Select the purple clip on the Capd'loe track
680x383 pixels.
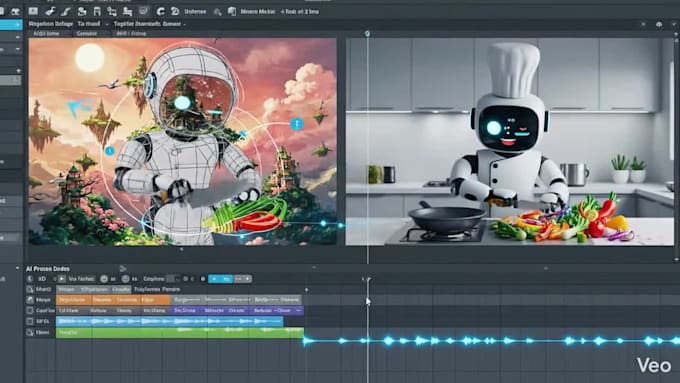pyautogui.click(x=237, y=311)
